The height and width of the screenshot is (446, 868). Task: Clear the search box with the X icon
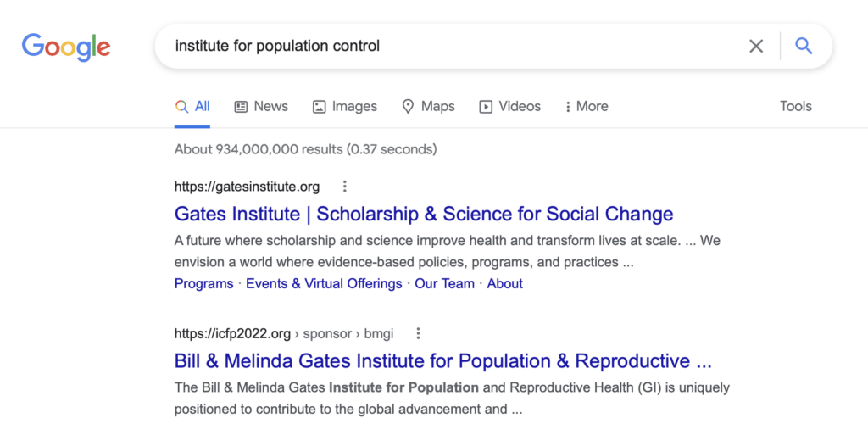[x=756, y=46]
